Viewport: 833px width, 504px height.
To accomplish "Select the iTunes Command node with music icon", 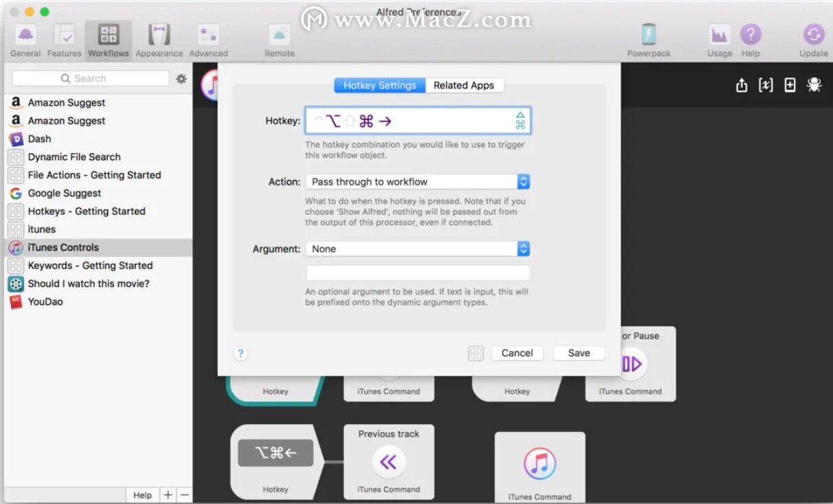I will (x=540, y=468).
